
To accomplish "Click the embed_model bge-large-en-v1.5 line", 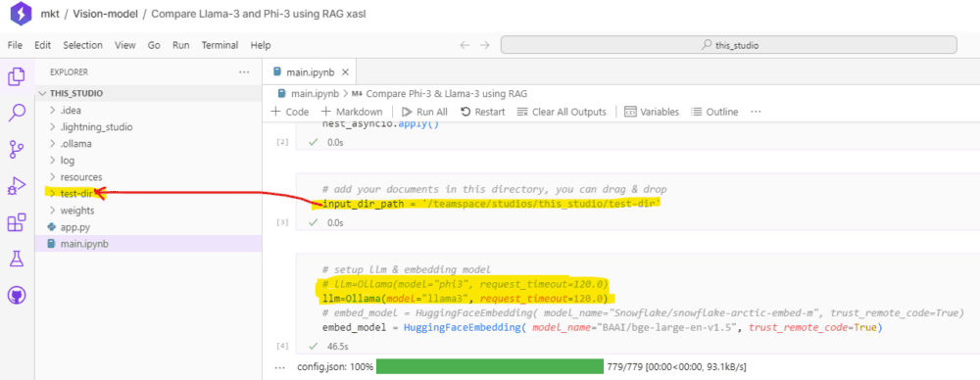I will click(601, 327).
